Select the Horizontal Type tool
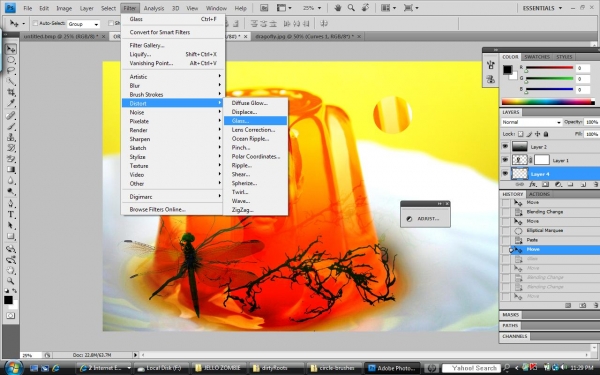 click(x=11, y=215)
